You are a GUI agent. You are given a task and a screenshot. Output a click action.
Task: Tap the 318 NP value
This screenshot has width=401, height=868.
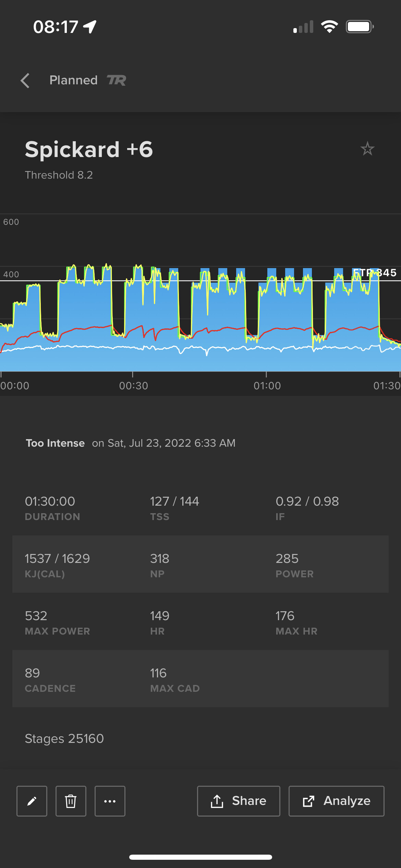tap(160, 559)
